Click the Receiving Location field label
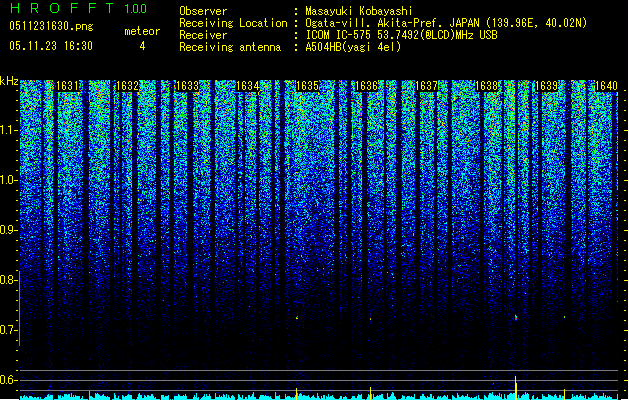 point(233,23)
